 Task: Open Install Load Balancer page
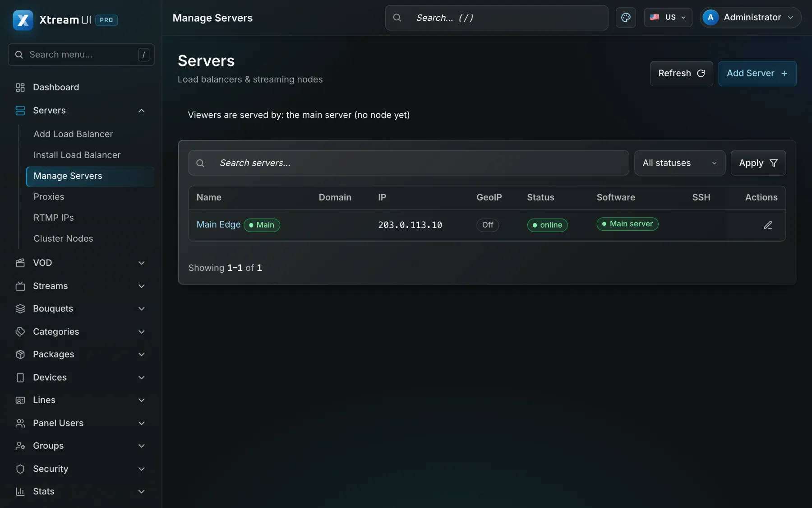coord(77,155)
